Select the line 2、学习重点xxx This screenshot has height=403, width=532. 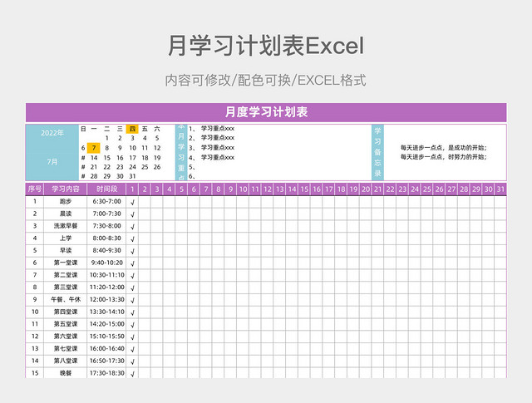coord(212,138)
